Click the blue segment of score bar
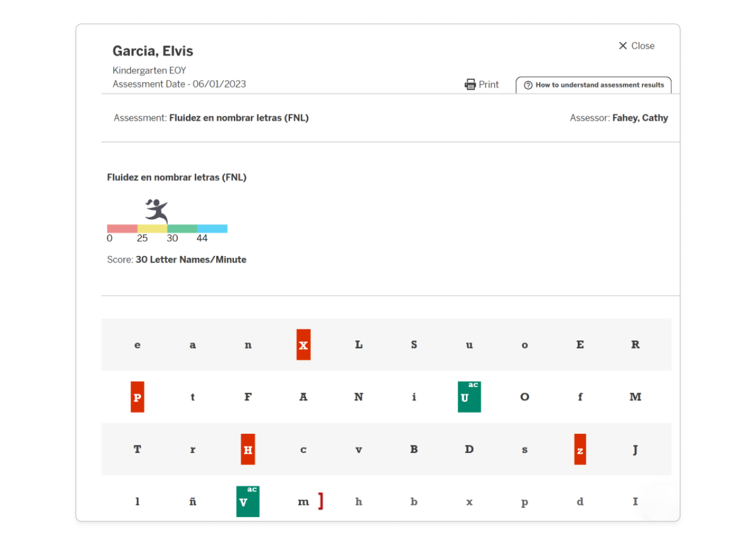 click(212, 229)
